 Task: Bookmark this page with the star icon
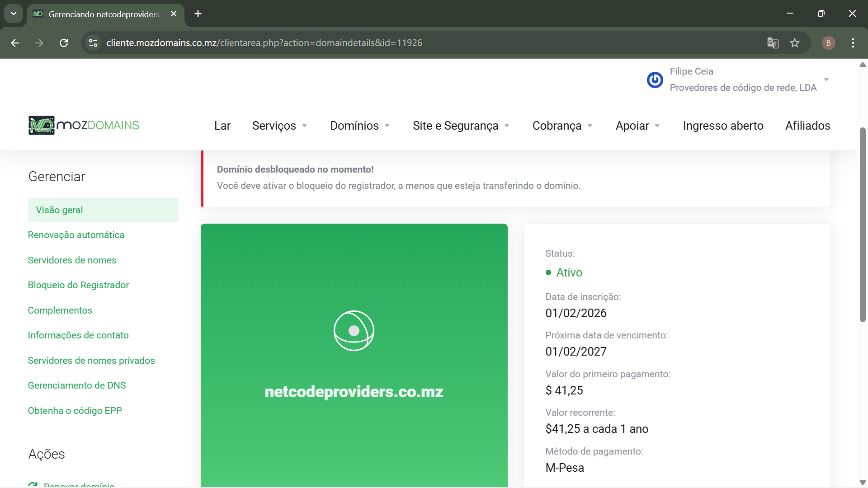tap(795, 43)
